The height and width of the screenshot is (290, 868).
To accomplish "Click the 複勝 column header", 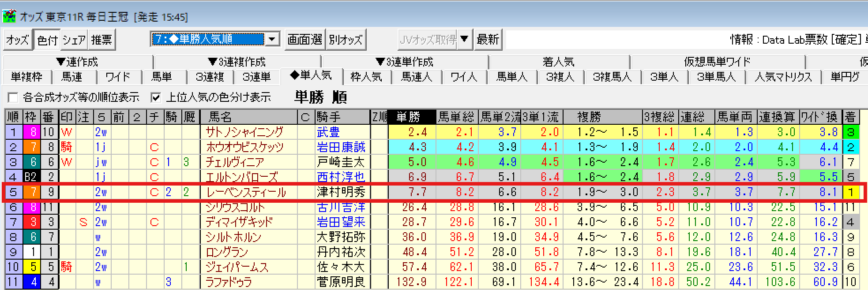I will [589, 117].
